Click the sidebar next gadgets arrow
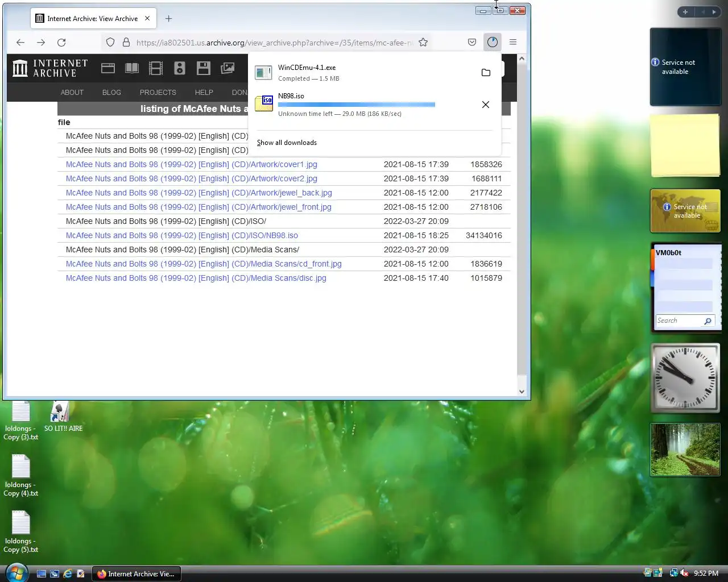 point(714,12)
